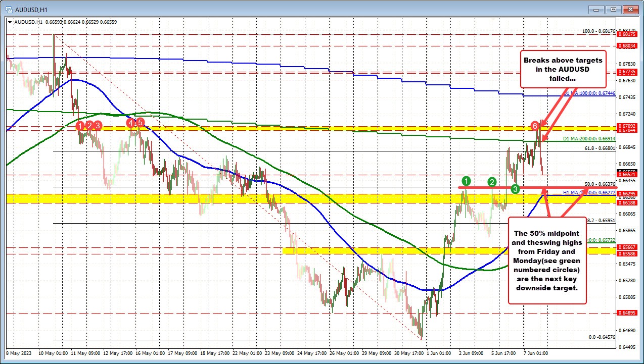Click the green circle marker numbered 3
This screenshot has width=644, height=364.
point(515,189)
